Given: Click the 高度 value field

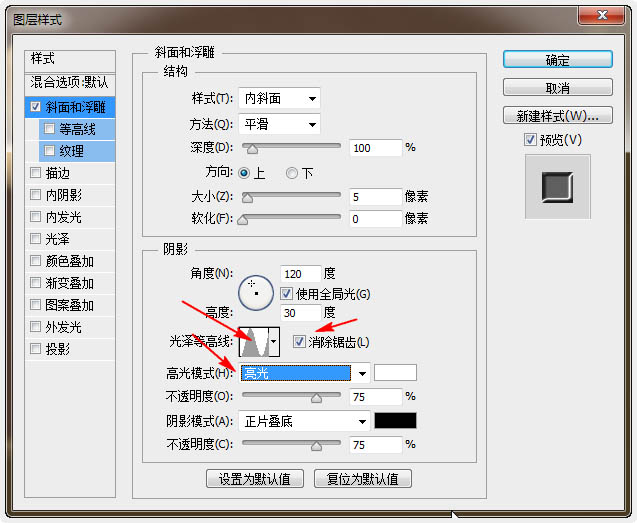Looking at the screenshot, I should coord(301,312).
